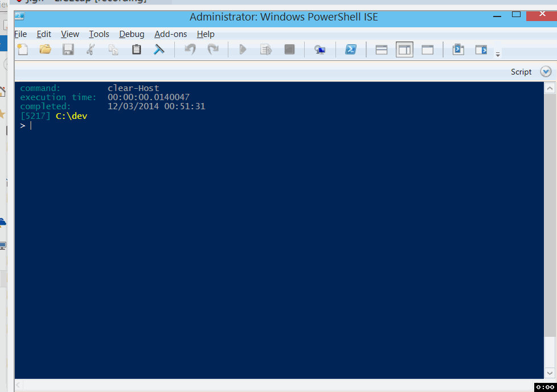Paste using the clipboard icon
557x392 pixels.
pos(137,49)
